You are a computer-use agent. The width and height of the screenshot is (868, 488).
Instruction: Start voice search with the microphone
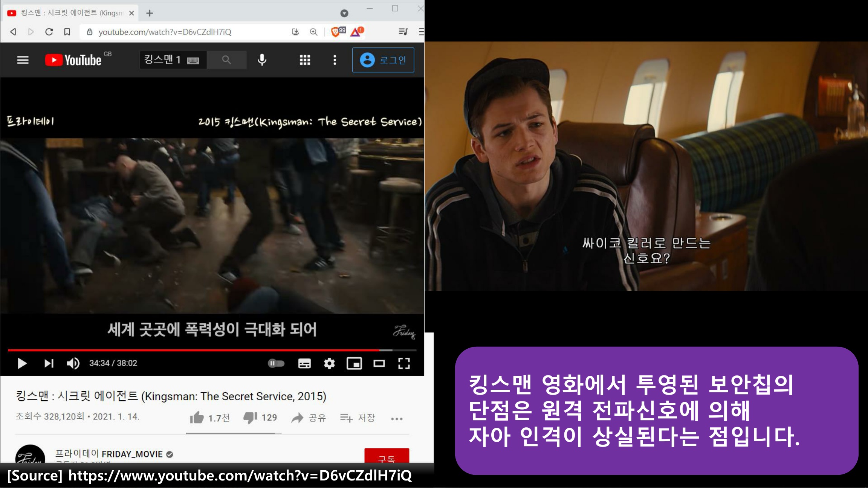pos(262,59)
